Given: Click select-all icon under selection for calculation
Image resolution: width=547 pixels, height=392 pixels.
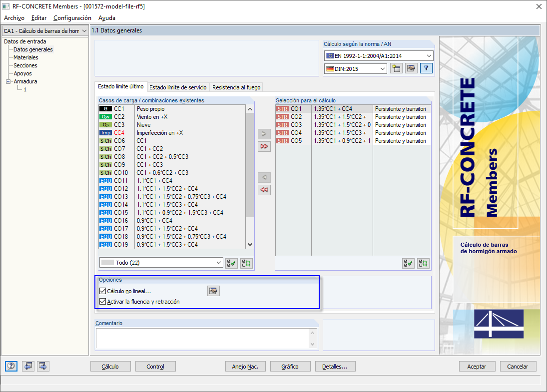Looking at the screenshot, I should 408,263.
